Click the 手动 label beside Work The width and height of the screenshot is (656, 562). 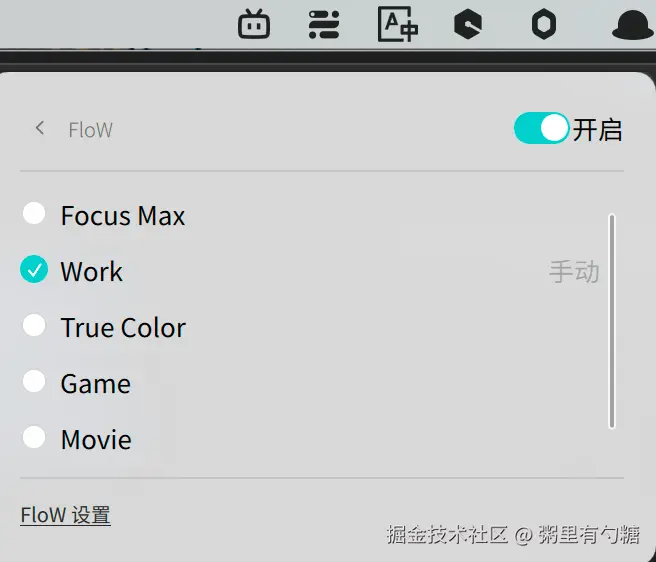point(574,271)
